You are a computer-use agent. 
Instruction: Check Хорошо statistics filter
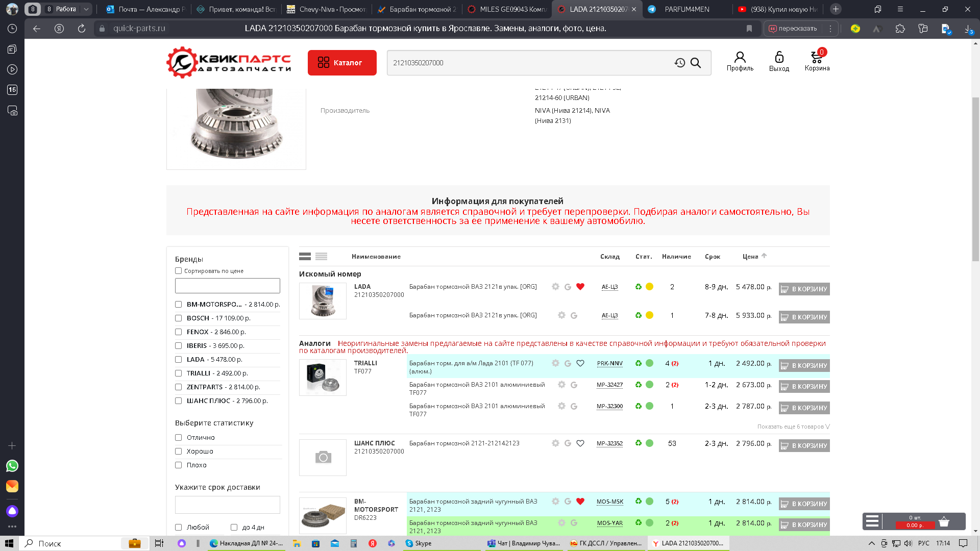(178, 452)
